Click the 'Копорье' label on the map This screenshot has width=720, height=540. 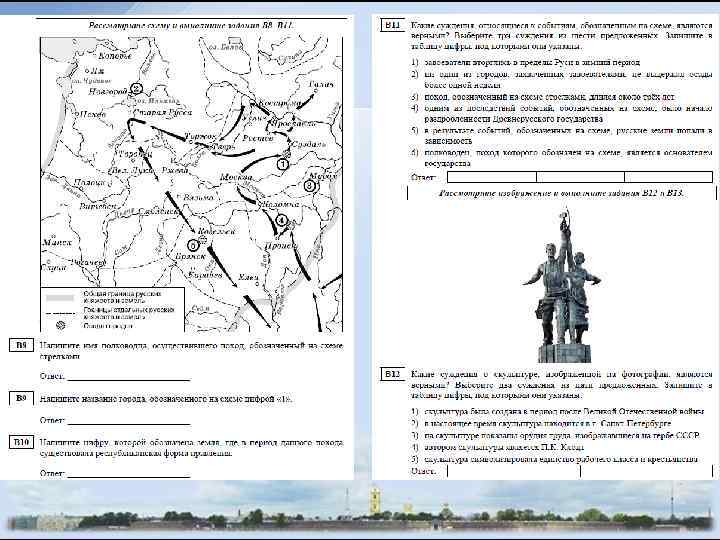click(x=115, y=56)
